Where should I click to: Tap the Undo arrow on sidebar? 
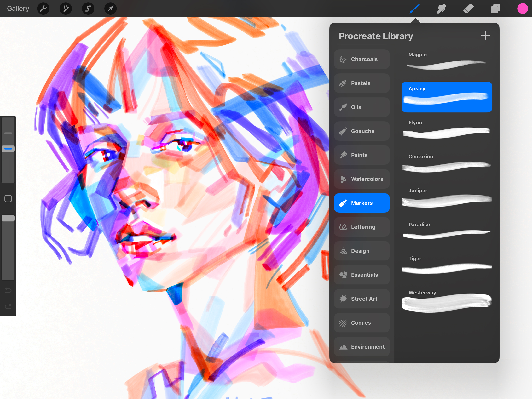pyautogui.click(x=8, y=290)
